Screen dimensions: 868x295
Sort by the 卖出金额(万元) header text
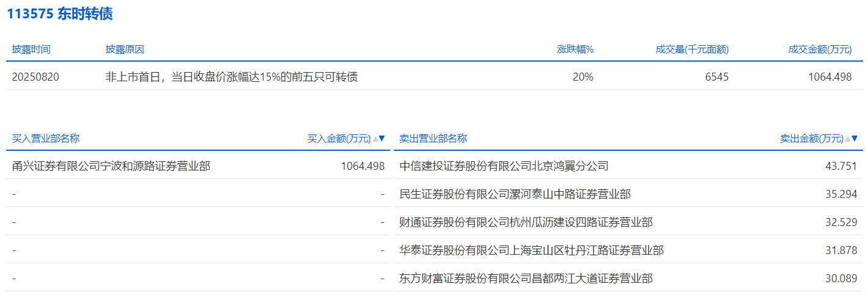point(811,139)
